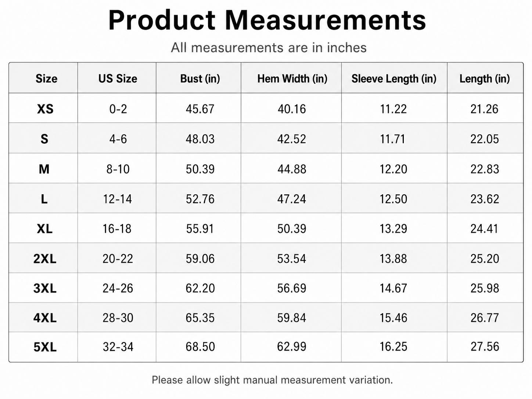The width and height of the screenshot is (532, 399).
Task: Click US size 8-10 cell
Action: coord(118,169)
